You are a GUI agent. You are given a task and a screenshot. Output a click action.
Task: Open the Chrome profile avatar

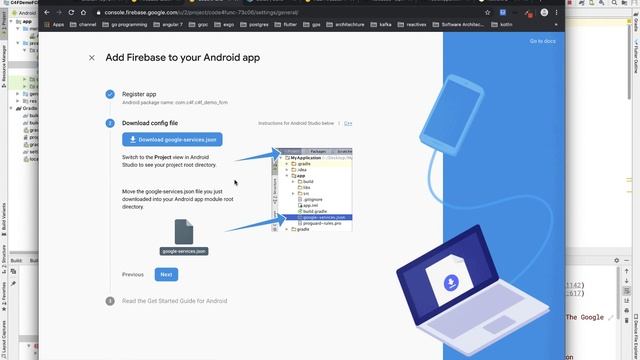click(544, 13)
